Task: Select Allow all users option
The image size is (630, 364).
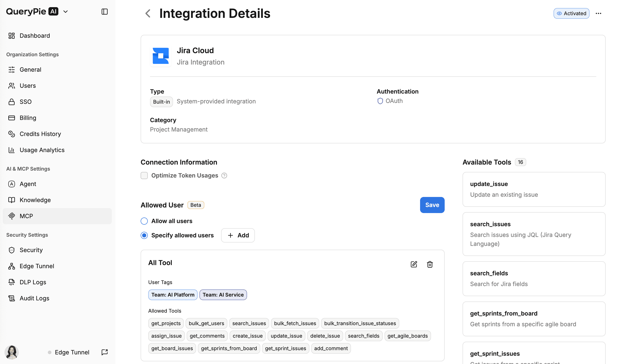Action: (144, 221)
